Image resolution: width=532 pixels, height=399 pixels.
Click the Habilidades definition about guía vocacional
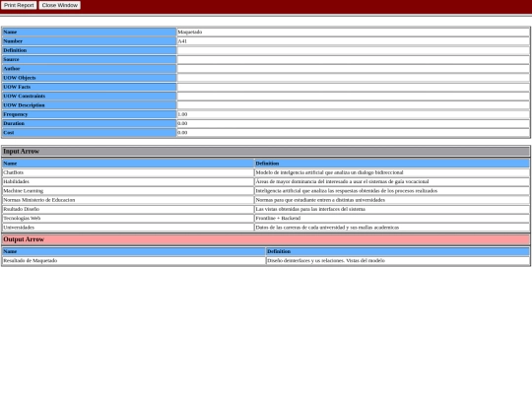pos(342,182)
